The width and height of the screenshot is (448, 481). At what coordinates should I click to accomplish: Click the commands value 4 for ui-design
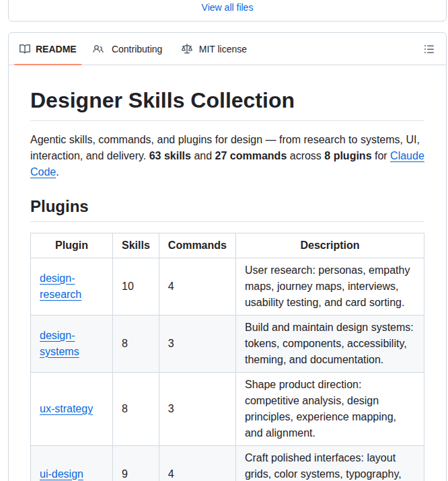click(x=171, y=474)
